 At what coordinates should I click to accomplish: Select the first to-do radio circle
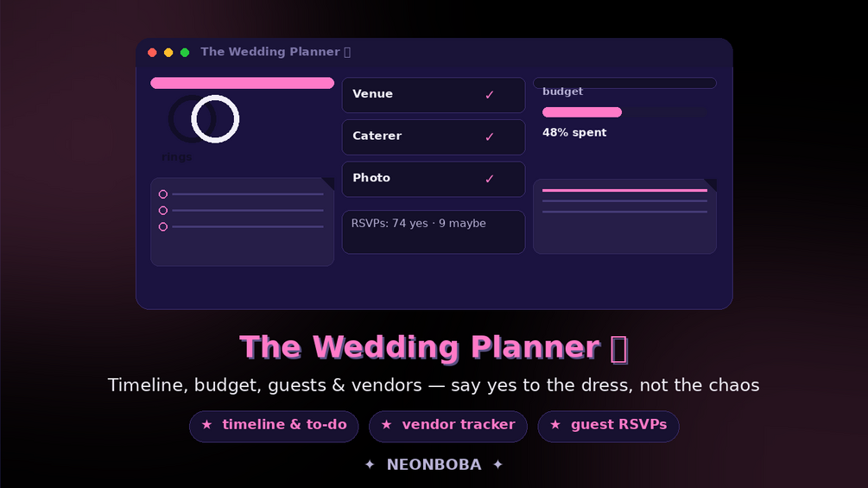coord(162,194)
